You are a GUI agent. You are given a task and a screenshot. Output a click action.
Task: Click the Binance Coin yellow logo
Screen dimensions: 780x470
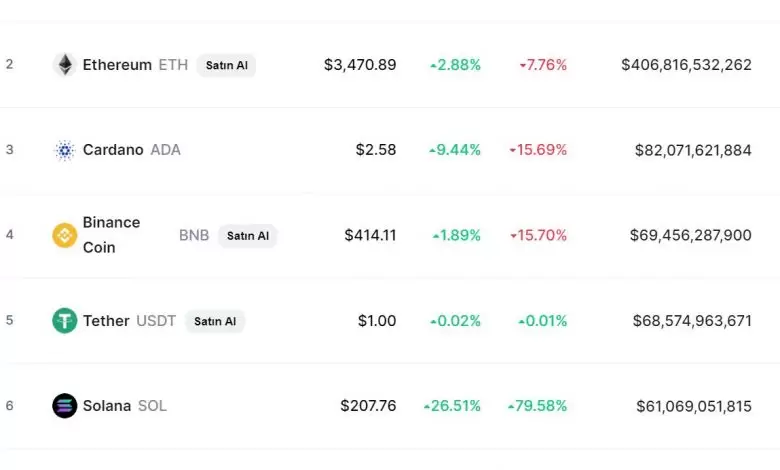65,235
